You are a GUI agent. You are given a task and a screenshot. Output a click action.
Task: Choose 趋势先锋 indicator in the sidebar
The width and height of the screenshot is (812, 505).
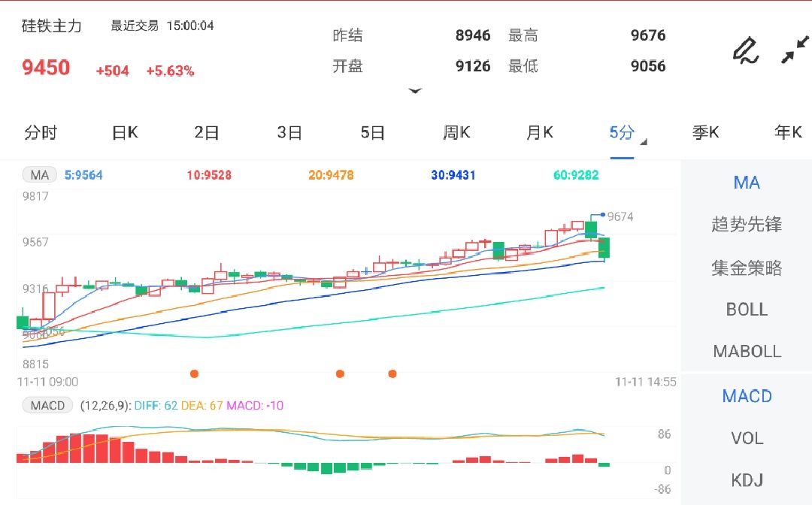pos(747,224)
